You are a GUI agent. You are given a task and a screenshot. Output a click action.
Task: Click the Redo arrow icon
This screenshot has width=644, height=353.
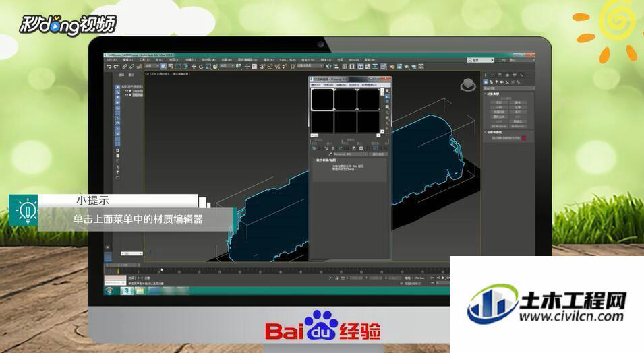[x=116, y=67]
